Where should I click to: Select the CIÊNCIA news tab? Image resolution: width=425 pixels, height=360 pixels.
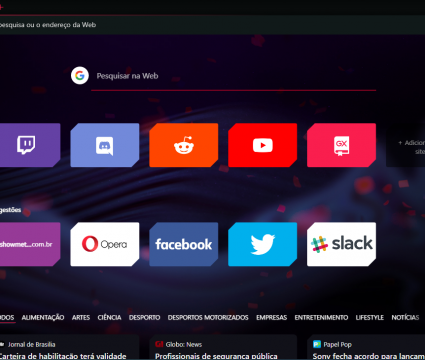coord(109,318)
